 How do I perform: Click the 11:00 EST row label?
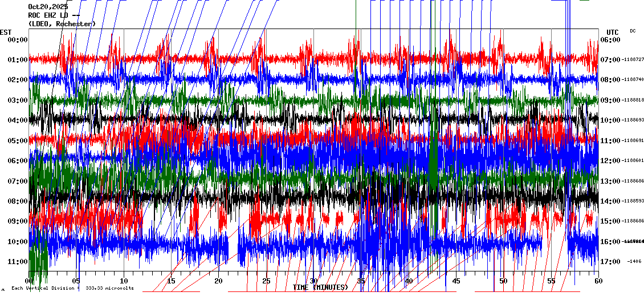click(x=18, y=262)
